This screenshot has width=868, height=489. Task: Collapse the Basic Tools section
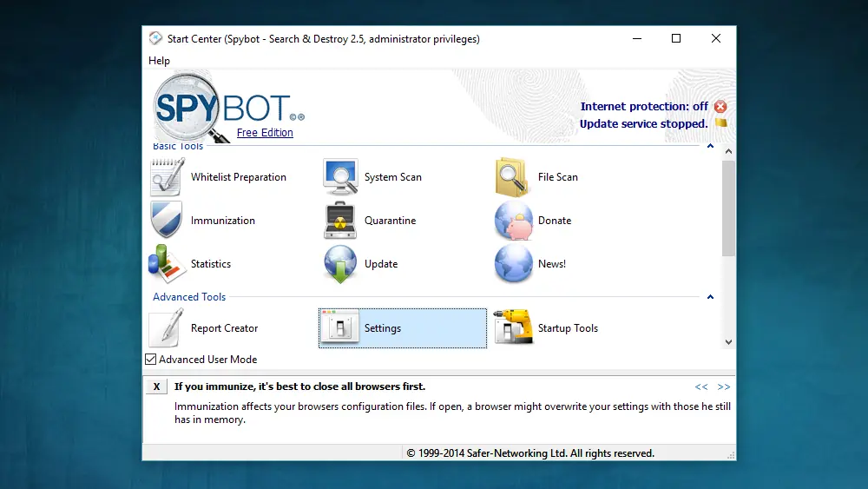710,146
